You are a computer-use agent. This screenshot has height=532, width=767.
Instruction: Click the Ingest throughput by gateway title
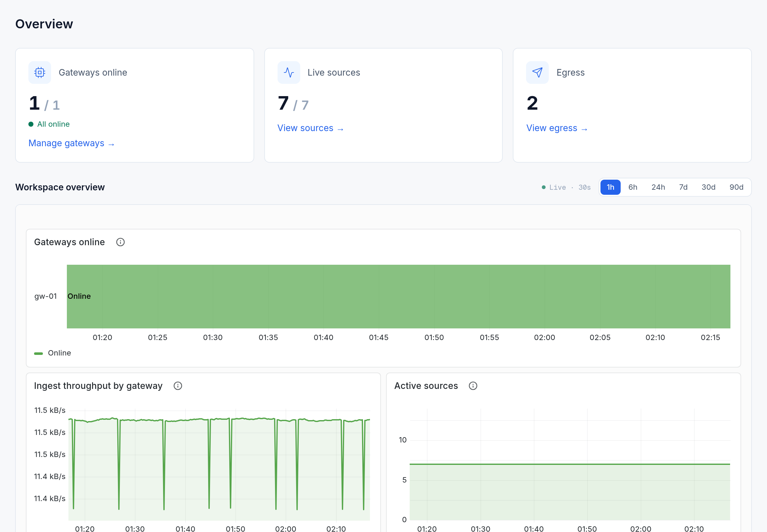pos(98,386)
